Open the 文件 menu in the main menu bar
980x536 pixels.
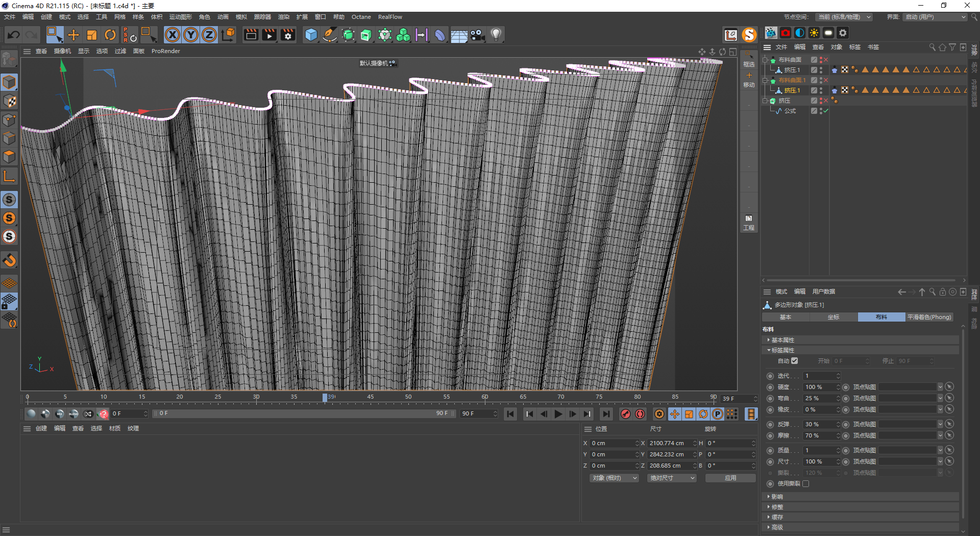10,17
